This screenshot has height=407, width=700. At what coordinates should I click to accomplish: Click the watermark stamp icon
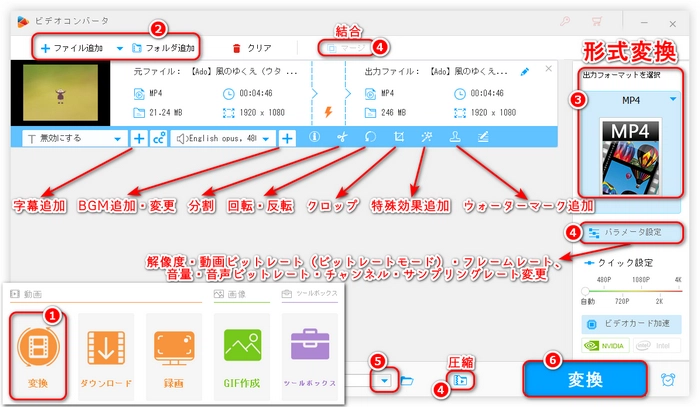pyautogui.click(x=455, y=137)
